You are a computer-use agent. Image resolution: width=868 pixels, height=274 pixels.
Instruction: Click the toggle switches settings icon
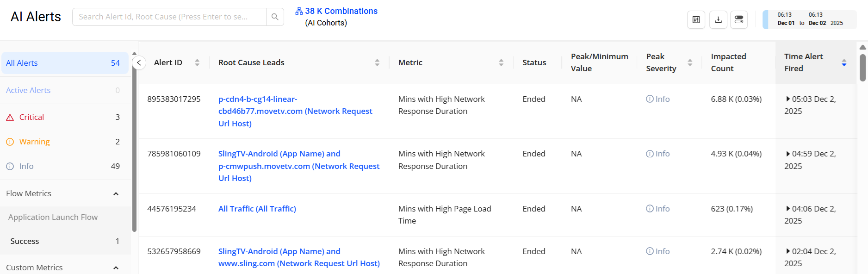[739, 19]
